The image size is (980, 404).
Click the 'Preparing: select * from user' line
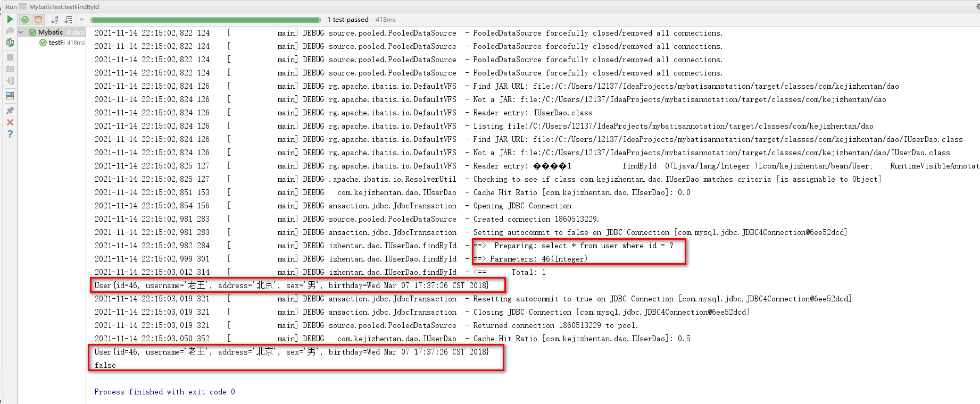(574, 246)
